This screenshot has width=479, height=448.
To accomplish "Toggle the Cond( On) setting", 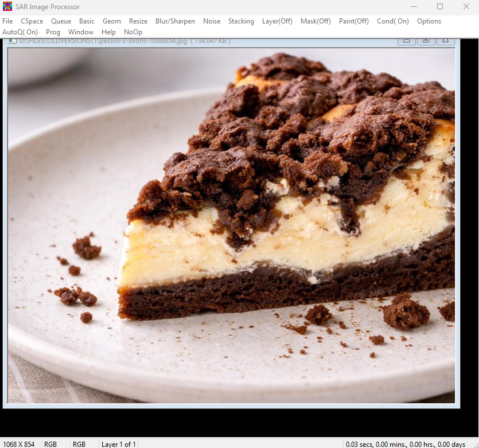I will click(x=392, y=21).
